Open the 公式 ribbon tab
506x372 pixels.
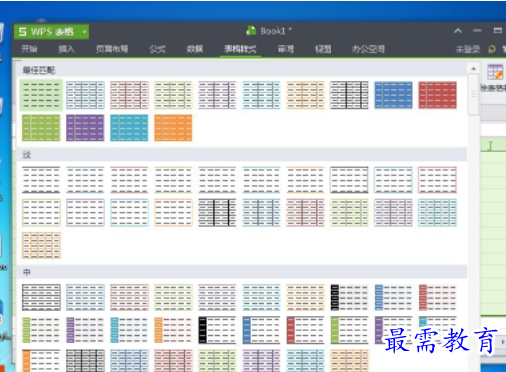pyautogui.click(x=157, y=49)
